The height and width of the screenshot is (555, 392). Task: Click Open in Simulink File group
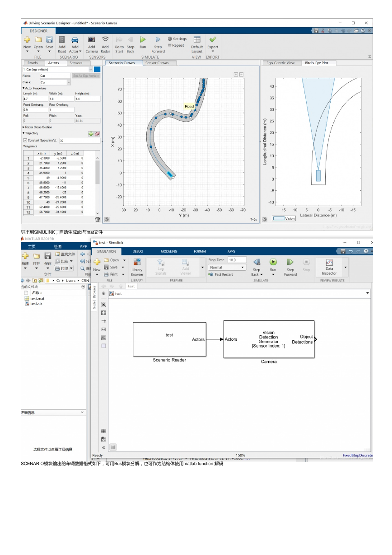tap(112, 260)
